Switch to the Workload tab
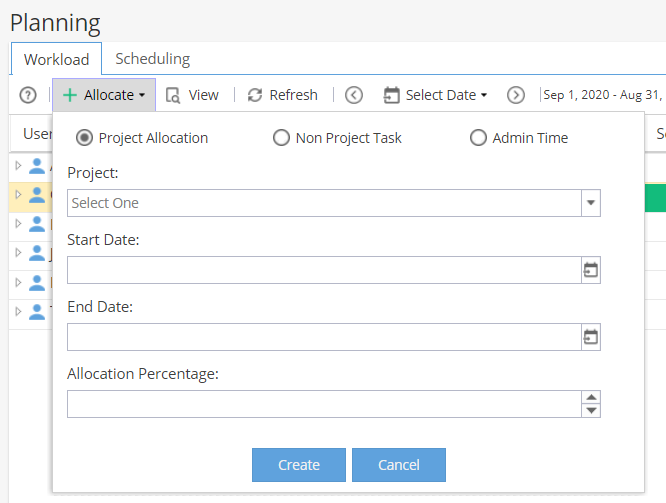Screen dimensions: 666x503 [56, 59]
